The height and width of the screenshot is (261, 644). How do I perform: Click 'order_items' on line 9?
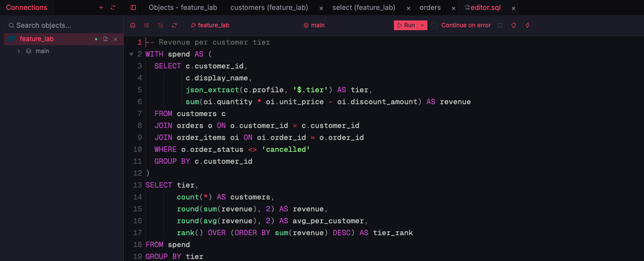click(201, 137)
